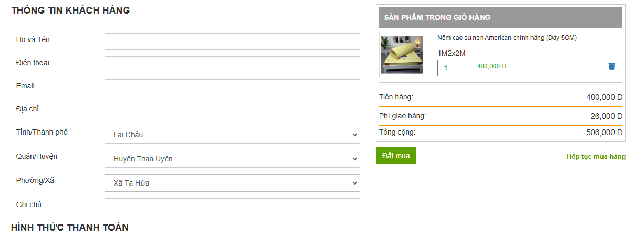Click into the Điện thoại text box
Screen dimensions: 644x245
tap(232, 65)
